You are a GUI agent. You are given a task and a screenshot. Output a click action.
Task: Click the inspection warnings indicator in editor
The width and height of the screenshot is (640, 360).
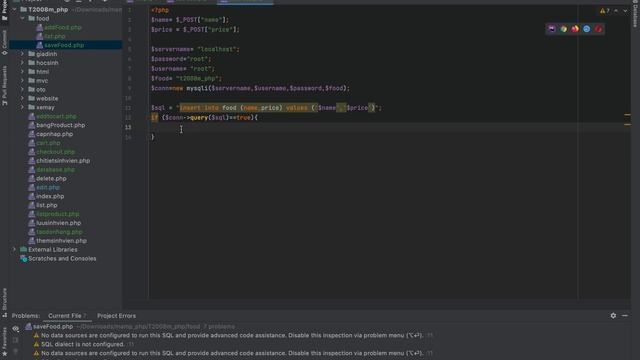pyautogui.click(x=605, y=11)
